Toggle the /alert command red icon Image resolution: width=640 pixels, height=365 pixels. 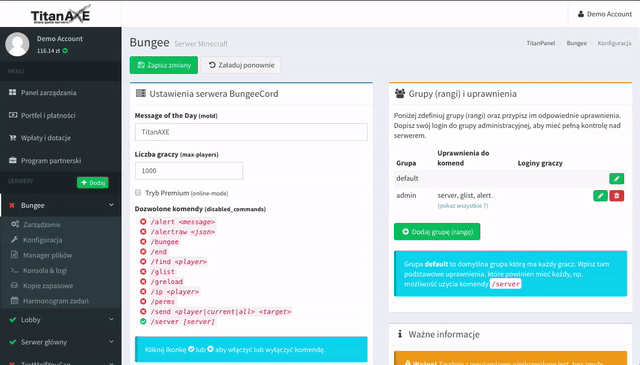(x=143, y=222)
